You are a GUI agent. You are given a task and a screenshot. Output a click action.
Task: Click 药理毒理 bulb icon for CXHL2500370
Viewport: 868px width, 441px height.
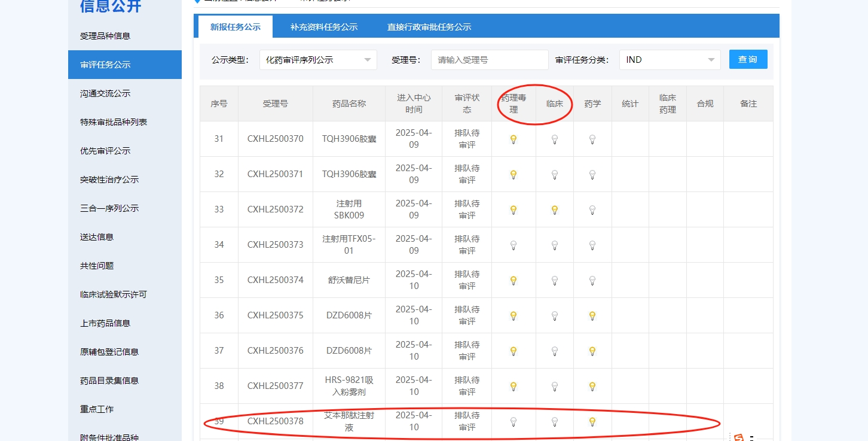coord(513,139)
